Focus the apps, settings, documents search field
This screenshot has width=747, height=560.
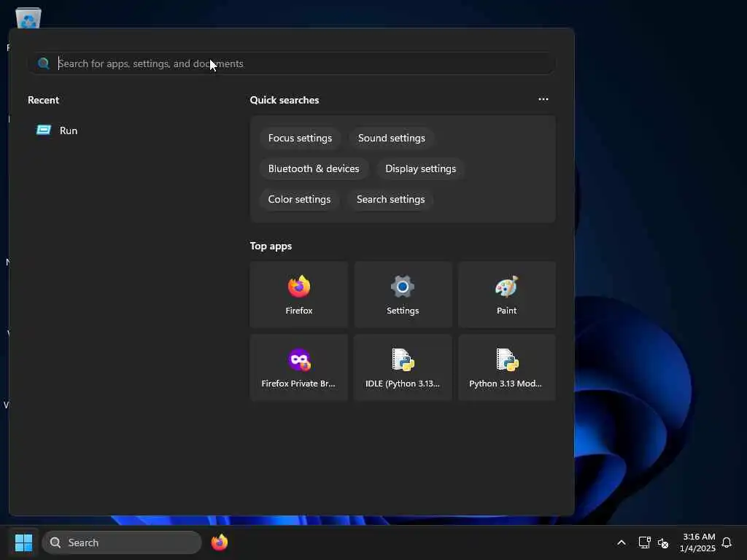[292, 63]
